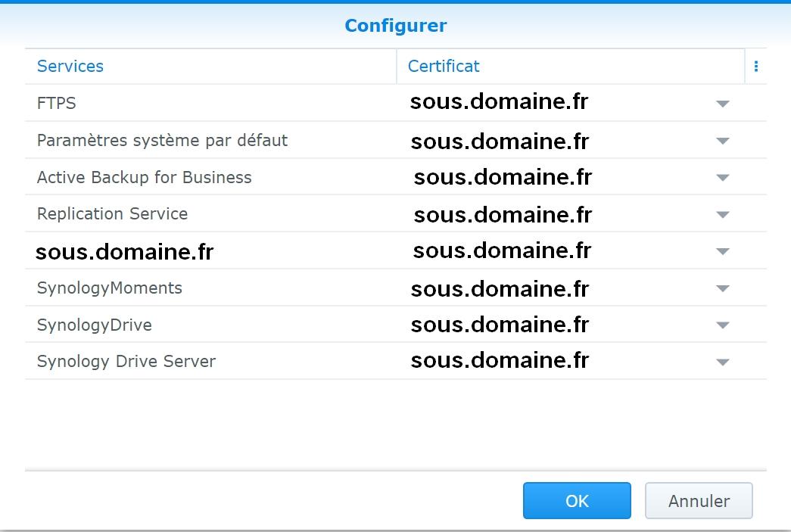This screenshot has width=791, height=532.
Task: Open SynologyDrive certificate dropdown
Action: [722, 325]
